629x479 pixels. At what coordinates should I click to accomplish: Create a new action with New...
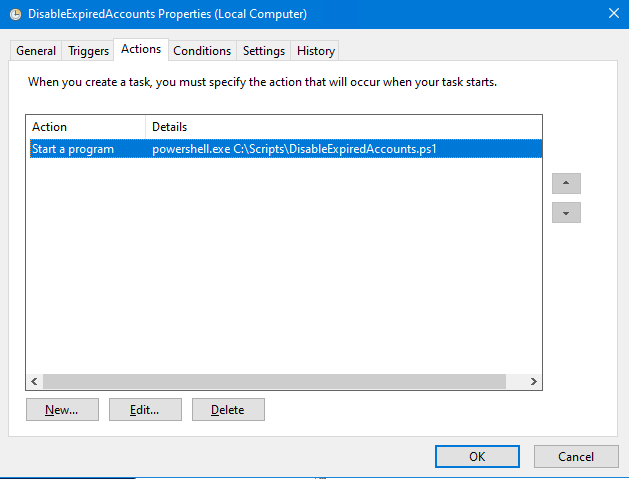61,410
